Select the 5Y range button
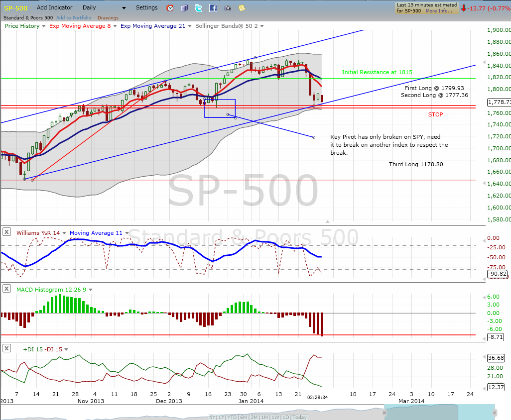The image size is (511, 420). tap(213, 417)
